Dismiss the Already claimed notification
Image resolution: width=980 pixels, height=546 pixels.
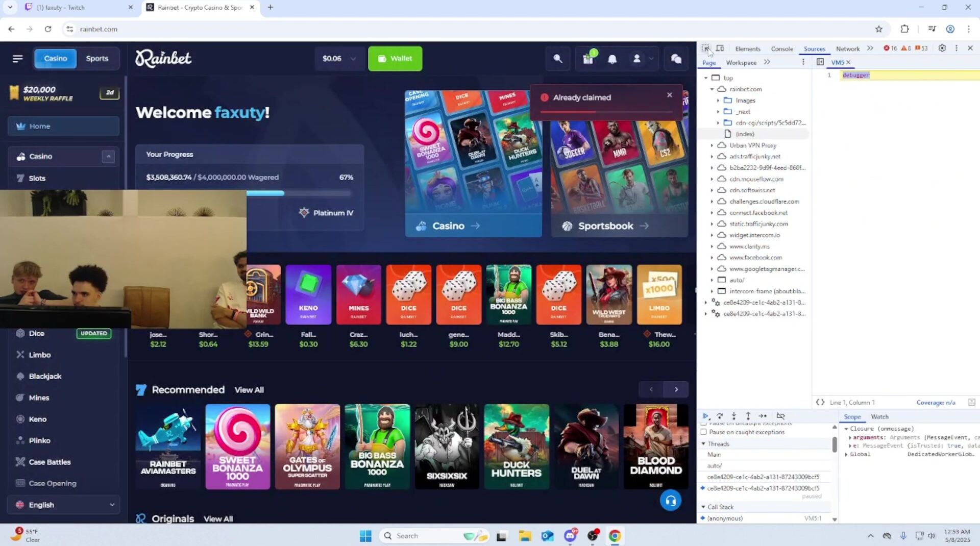click(x=670, y=95)
